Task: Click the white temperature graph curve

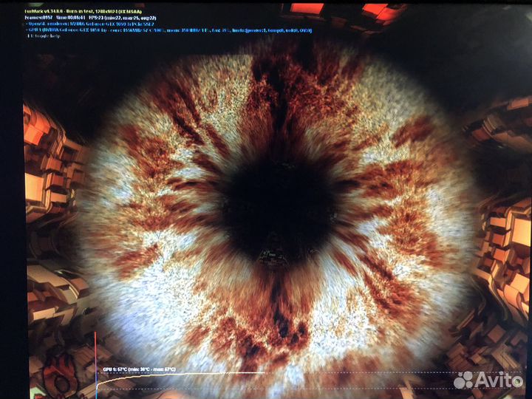Action: click(x=185, y=373)
